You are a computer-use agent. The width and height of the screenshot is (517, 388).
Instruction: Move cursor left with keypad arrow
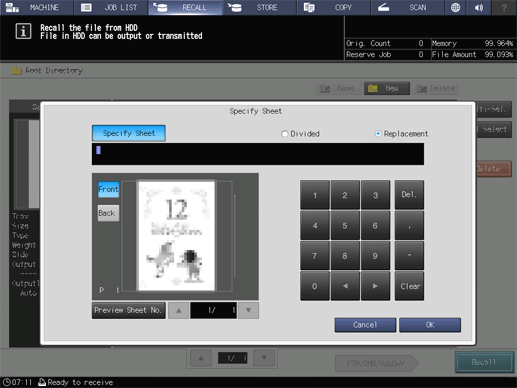click(345, 286)
